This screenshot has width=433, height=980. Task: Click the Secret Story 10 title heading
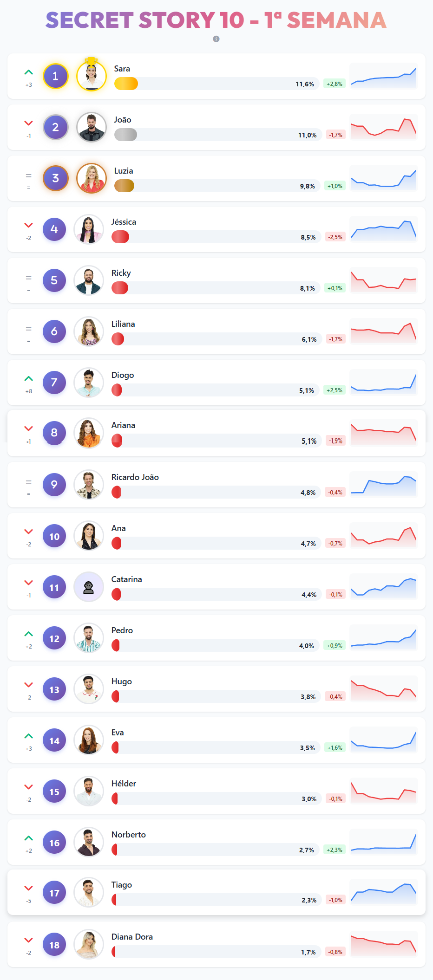pos(216,20)
